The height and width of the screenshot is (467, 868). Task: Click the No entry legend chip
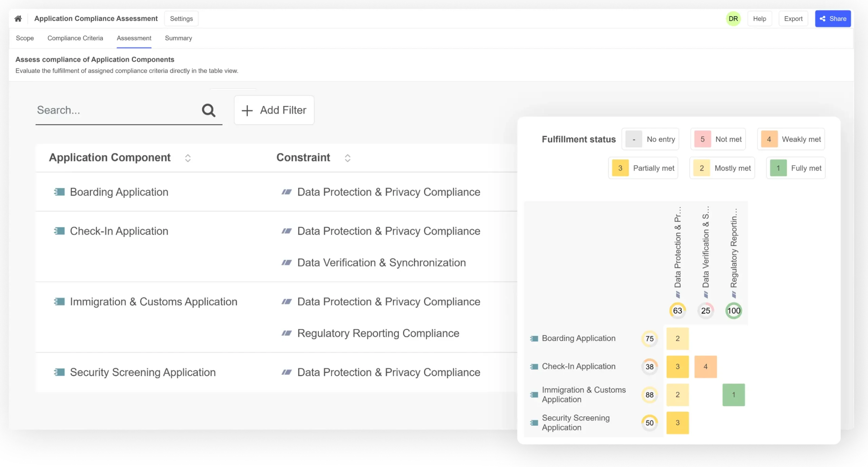click(x=650, y=139)
